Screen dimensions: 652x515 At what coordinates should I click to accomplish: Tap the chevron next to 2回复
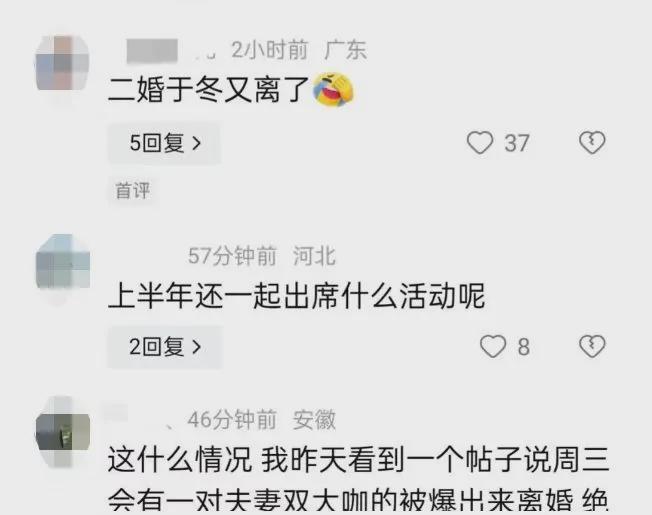(197, 347)
